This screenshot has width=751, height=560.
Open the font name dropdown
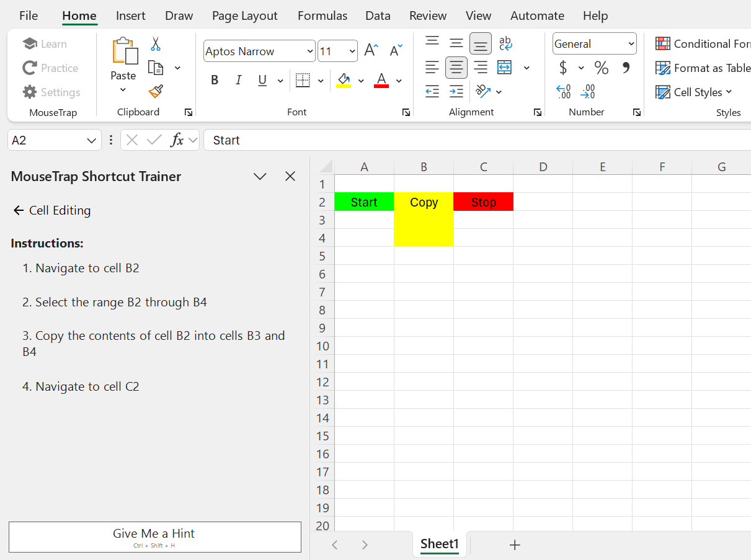point(310,51)
